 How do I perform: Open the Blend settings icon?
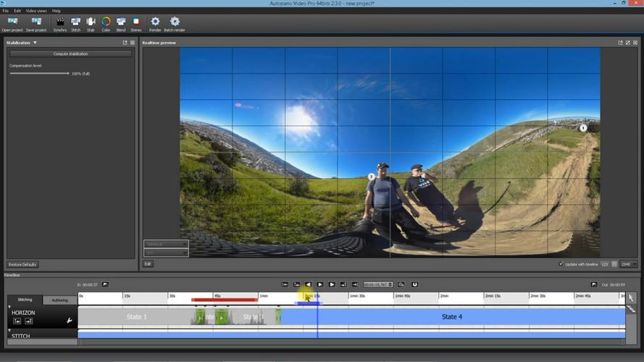point(121,22)
